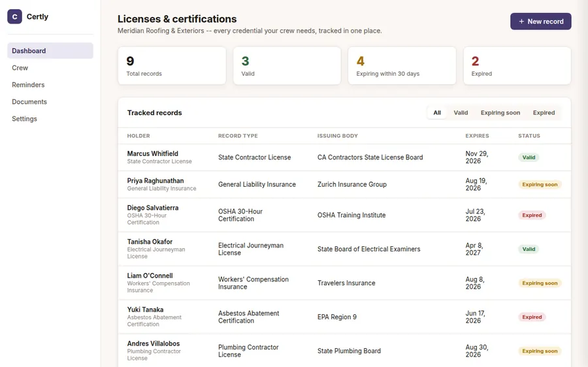Click Expiring soon badge for Priya Raghunathan
This screenshot has width=588, height=367.
point(540,184)
